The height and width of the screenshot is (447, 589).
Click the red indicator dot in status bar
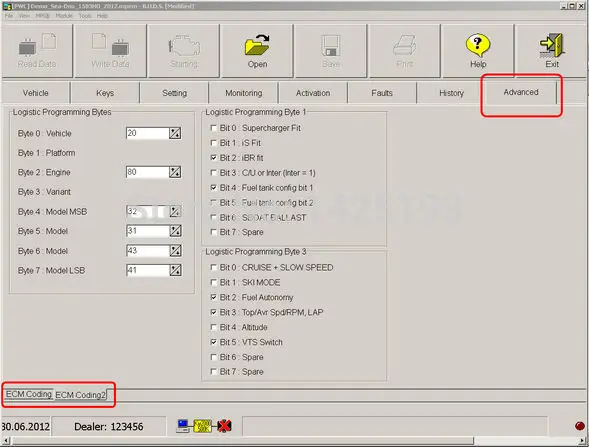click(580, 426)
